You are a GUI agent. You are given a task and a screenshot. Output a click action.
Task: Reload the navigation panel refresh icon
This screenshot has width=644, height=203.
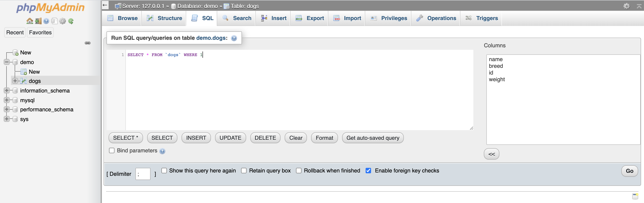click(x=71, y=21)
